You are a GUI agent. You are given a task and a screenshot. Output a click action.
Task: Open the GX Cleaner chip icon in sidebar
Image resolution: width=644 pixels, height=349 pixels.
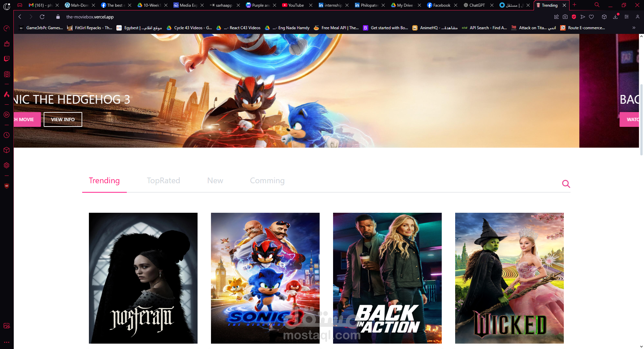pyautogui.click(x=7, y=74)
